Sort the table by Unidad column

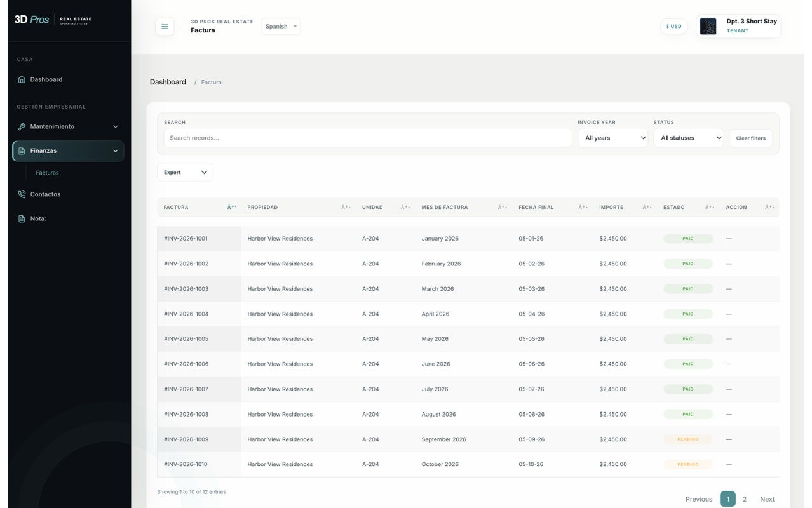pyautogui.click(x=405, y=207)
